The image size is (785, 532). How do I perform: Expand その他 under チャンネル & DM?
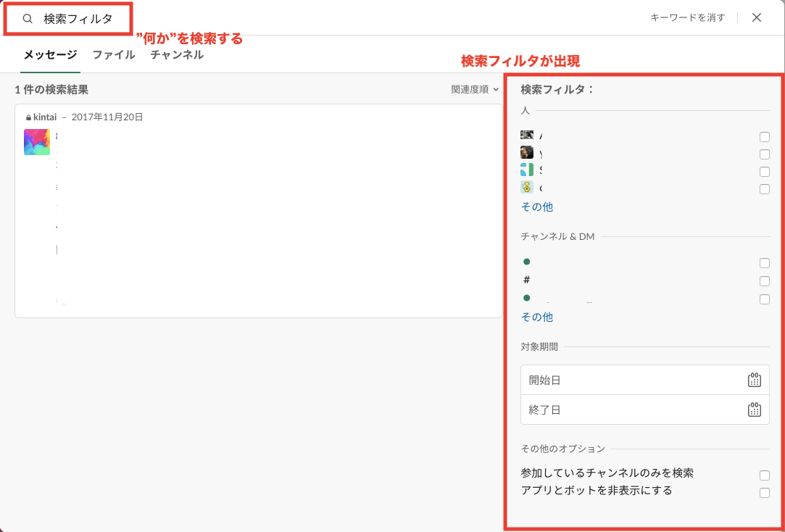pos(536,317)
